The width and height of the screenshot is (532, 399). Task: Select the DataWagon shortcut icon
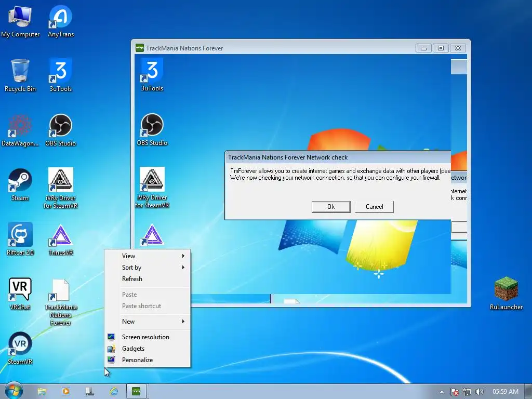[x=20, y=130]
